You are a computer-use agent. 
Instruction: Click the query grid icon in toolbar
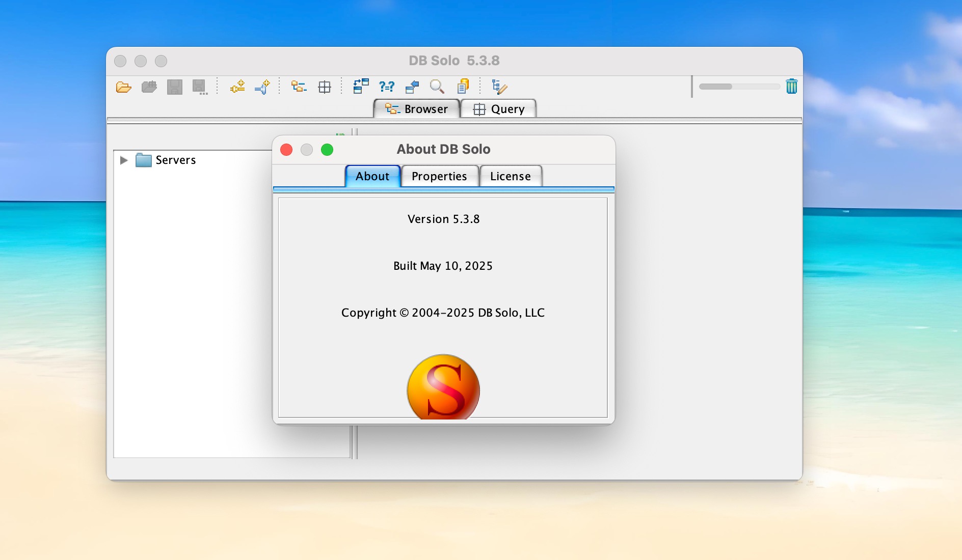(325, 87)
